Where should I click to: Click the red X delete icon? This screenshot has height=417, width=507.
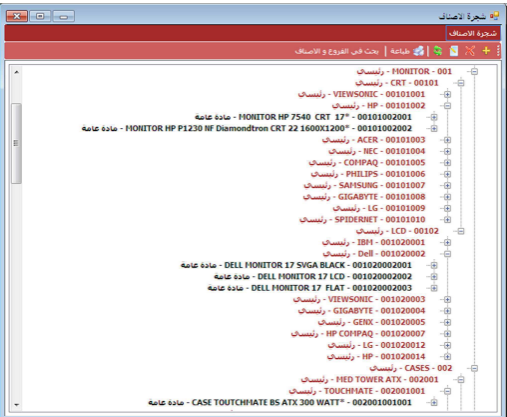point(470,51)
